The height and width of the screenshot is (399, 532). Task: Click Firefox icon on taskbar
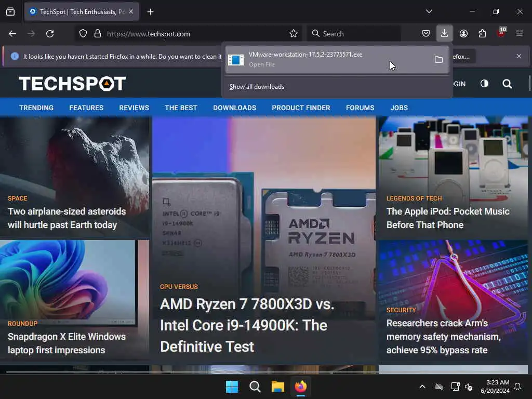point(301,387)
